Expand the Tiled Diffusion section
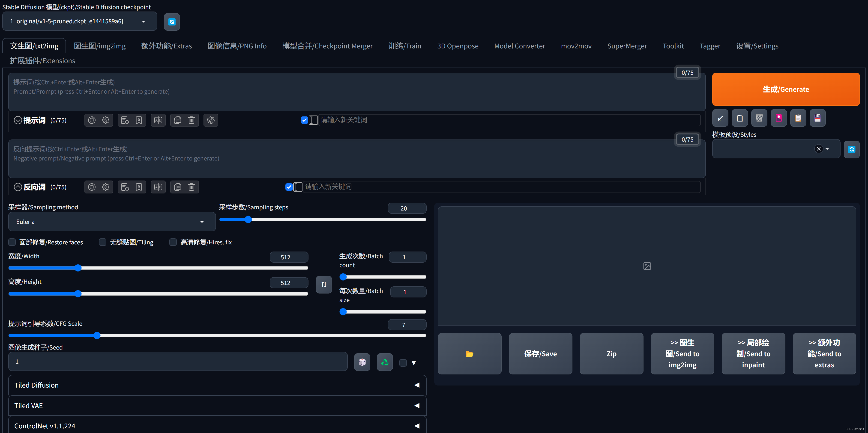 pos(217,385)
